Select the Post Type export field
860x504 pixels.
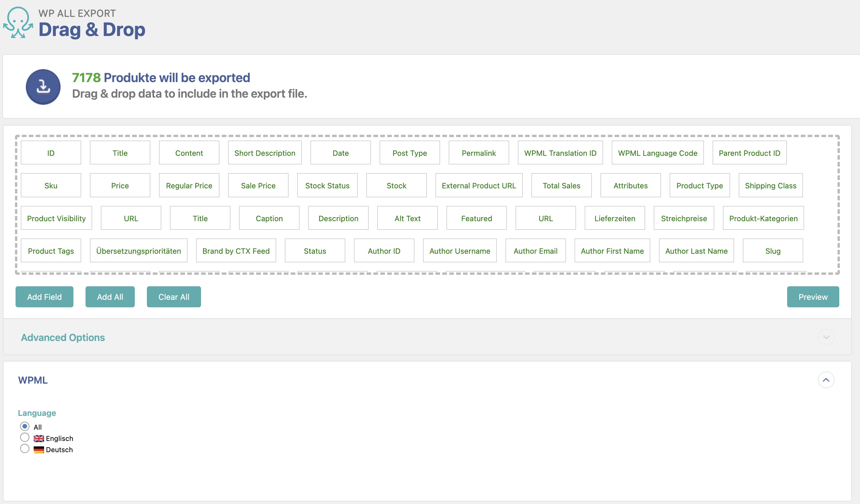click(x=410, y=153)
